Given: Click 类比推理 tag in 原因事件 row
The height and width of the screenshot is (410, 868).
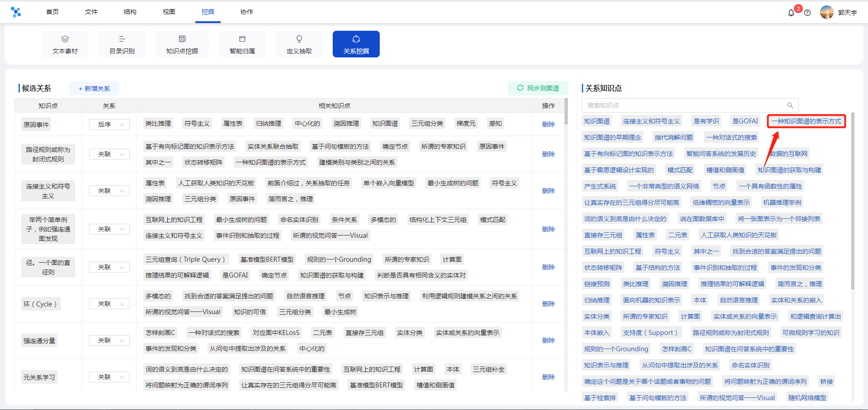Looking at the screenshot, I should (x=158, y=123).
